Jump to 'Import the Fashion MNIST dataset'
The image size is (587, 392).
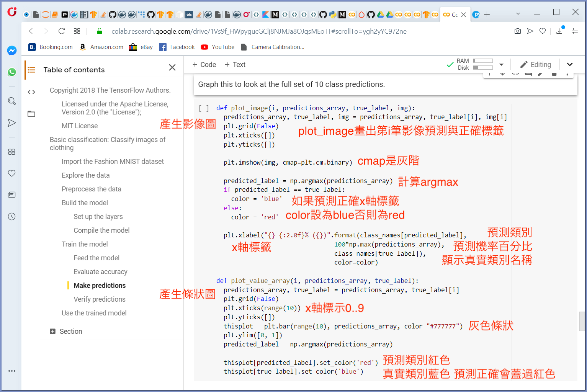[113, 162]
